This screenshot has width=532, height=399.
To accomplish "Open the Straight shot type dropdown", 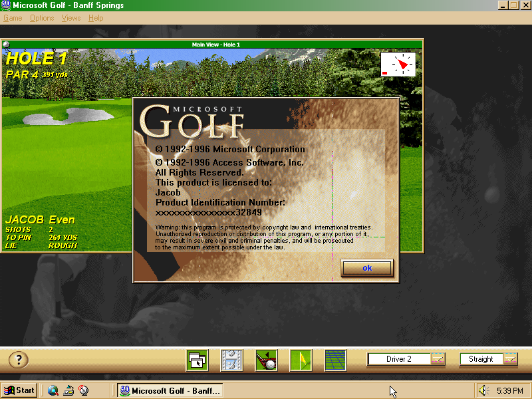I will pyautogui.click(x=510, y=359).
